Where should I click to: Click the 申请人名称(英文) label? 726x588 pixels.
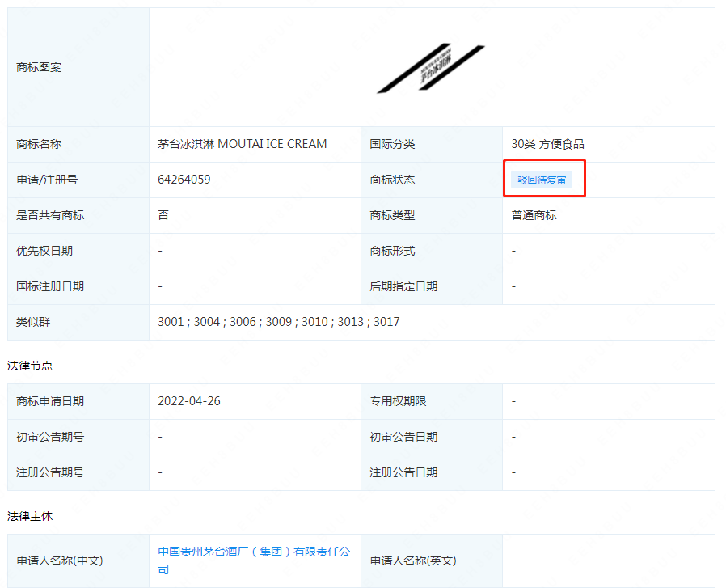[x=413, y=561]
